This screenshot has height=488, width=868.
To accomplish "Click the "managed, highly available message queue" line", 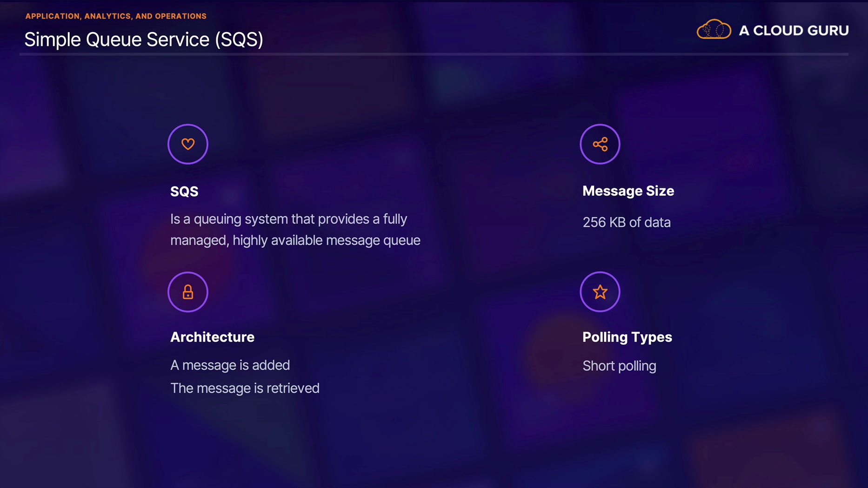I will [295, 240].
